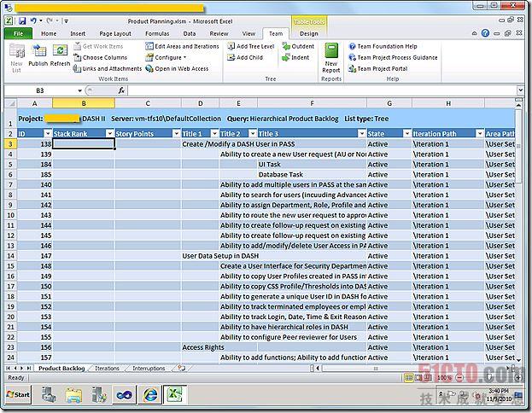Click in the formula bar
The image size is (532, 413).
[322, 90]
